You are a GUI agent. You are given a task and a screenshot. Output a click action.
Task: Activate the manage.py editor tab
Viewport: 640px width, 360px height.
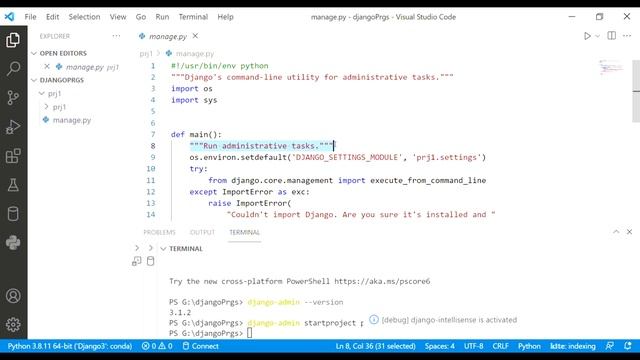[168, 36]
